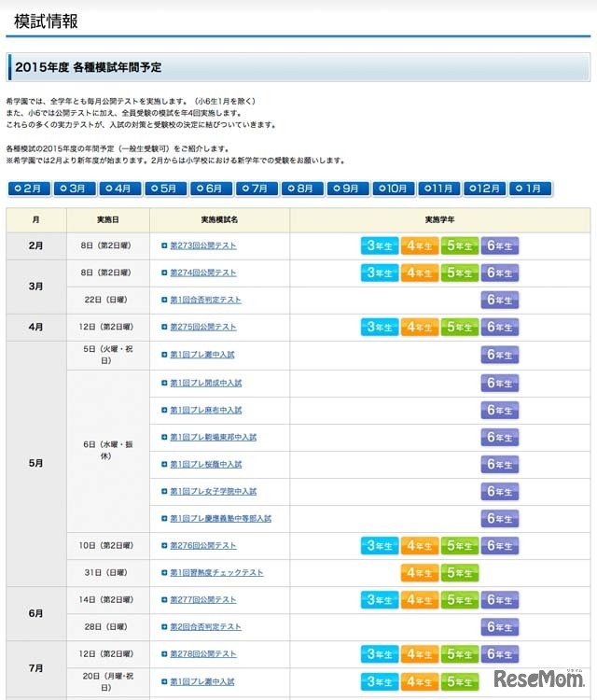Open the 第277回公開テスト link
The image size is (597, 700).
(203, 599)
